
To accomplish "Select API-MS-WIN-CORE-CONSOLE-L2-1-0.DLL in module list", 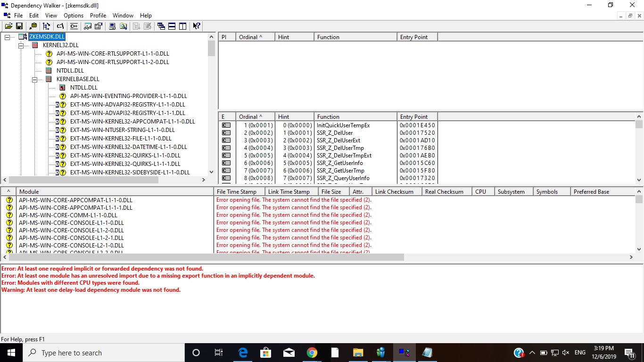I will [71, 245].
